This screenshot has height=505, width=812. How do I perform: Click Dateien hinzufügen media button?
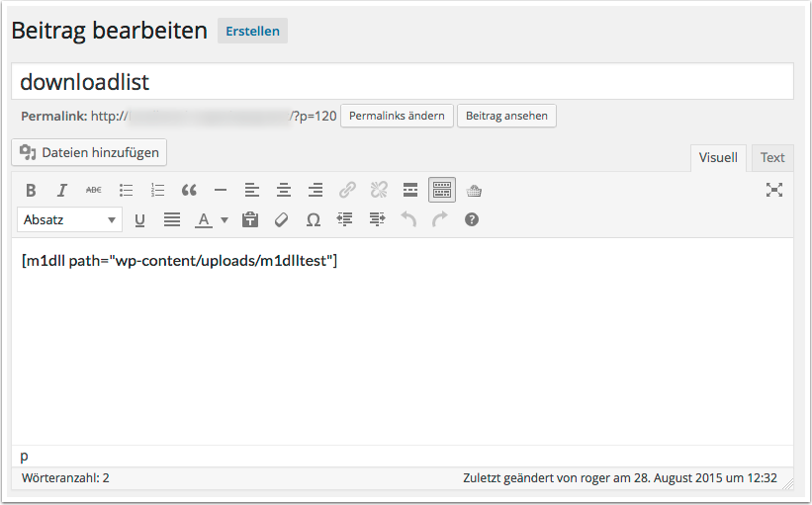(89, 152)
